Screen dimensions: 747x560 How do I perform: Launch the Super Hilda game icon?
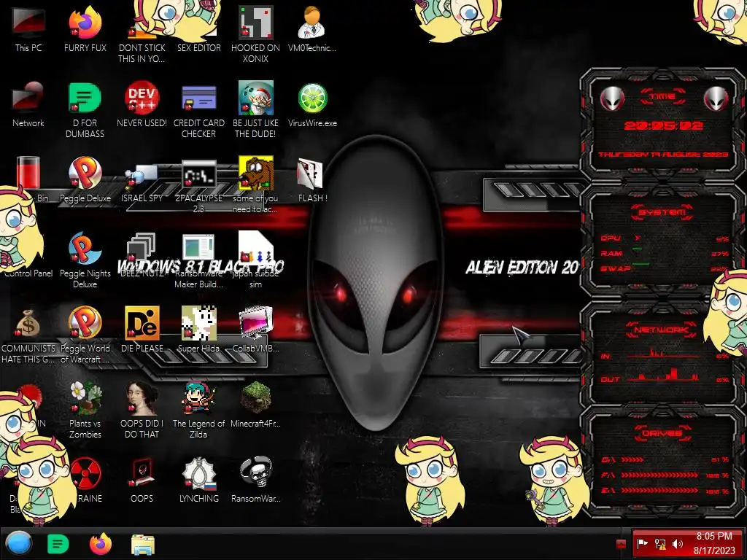(x=198, y=330)
